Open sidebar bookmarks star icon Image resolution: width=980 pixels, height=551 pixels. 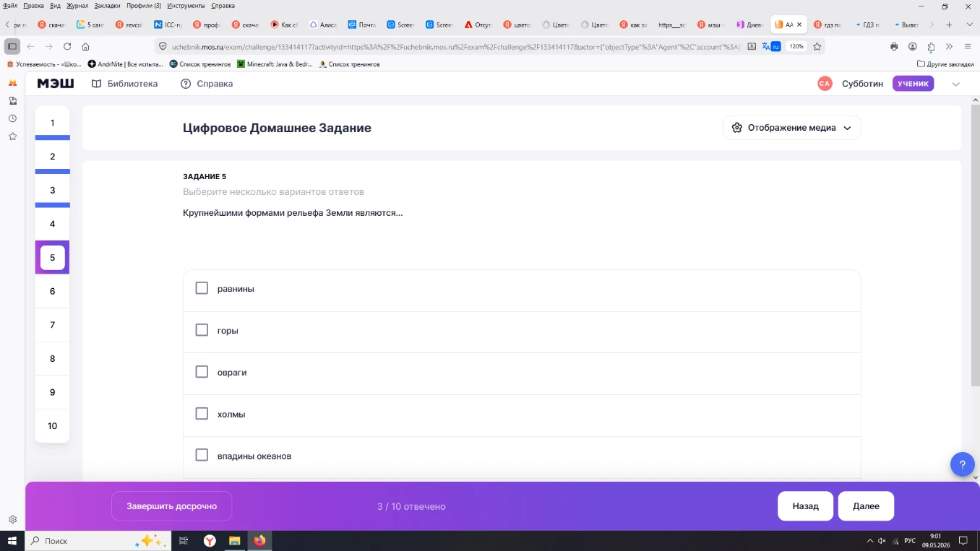click(x=12, y=136)
